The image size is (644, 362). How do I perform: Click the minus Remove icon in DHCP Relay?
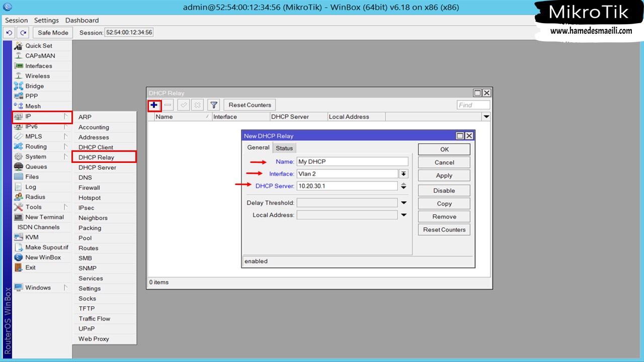(x=168, y=105)
